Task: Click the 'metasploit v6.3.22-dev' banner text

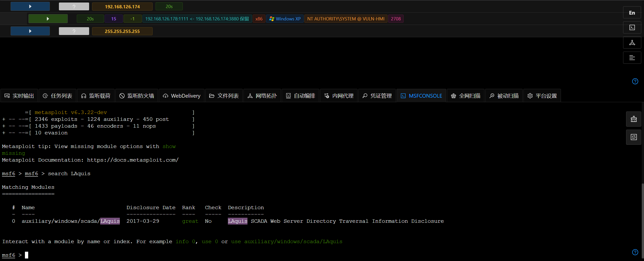Action: [x=71, y=113]
